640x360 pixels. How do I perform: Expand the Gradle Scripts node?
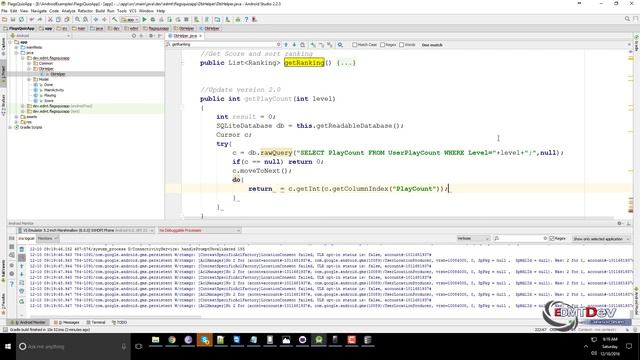[10, 127]
